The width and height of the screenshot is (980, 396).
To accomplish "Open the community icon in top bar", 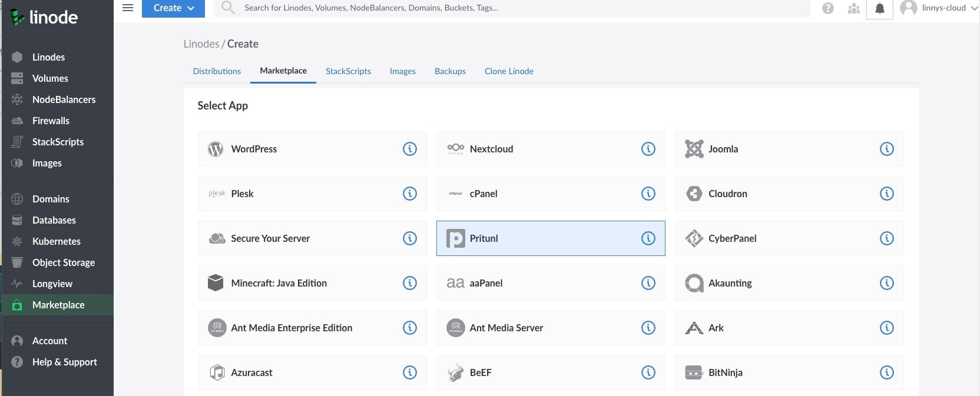I will (854, 9).
